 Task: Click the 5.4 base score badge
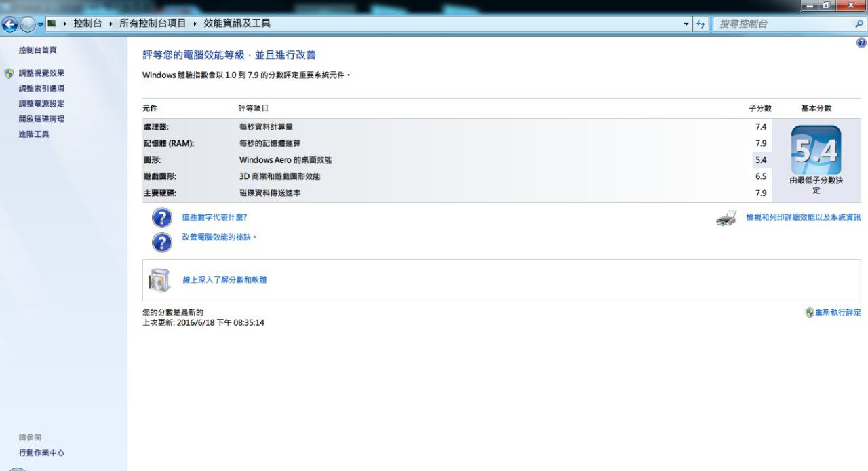(816, 151)
